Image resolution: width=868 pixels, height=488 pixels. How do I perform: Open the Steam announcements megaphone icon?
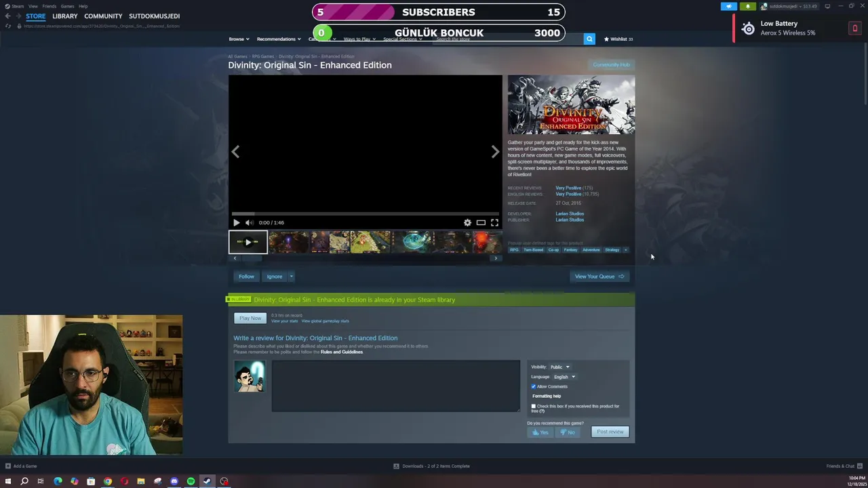tap(728, 6)
